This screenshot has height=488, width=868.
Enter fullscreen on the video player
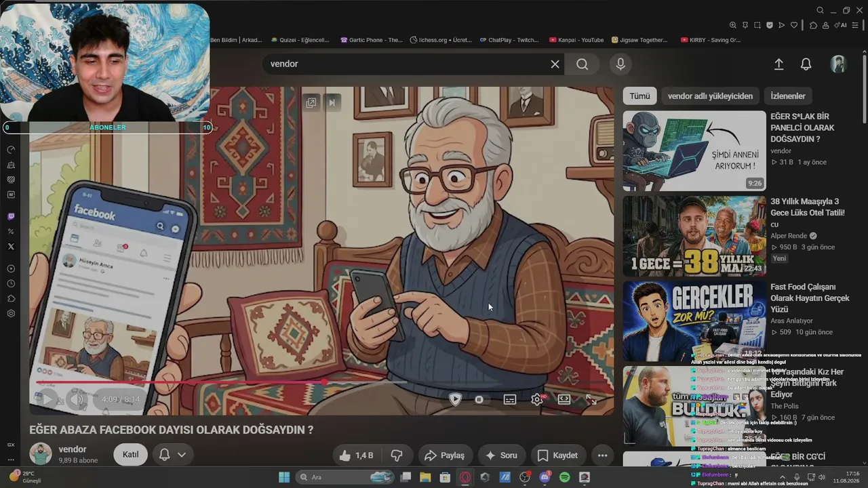tap(591, 399)
